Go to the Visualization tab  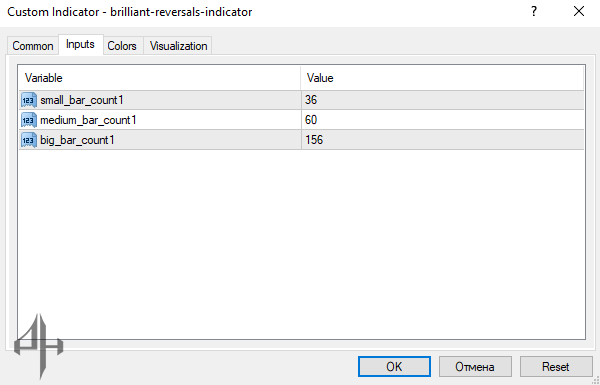coord(178,46)
